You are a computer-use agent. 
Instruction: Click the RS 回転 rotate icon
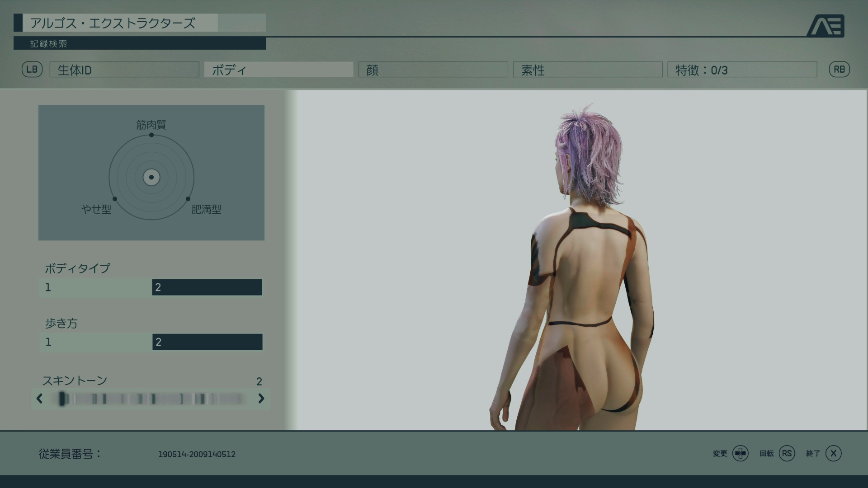pos(787,453)
